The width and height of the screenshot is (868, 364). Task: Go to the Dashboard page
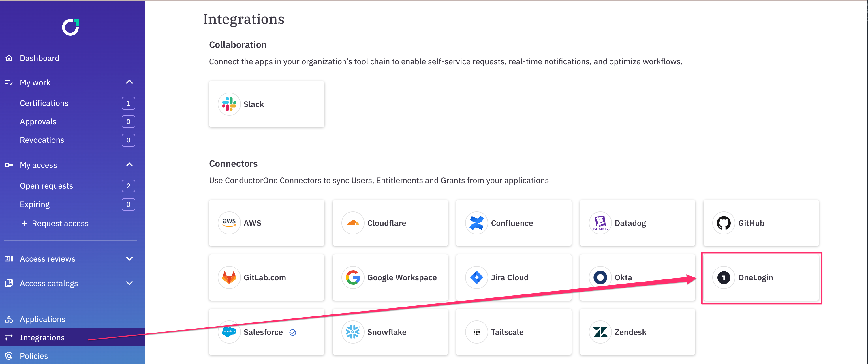point(40,58)
